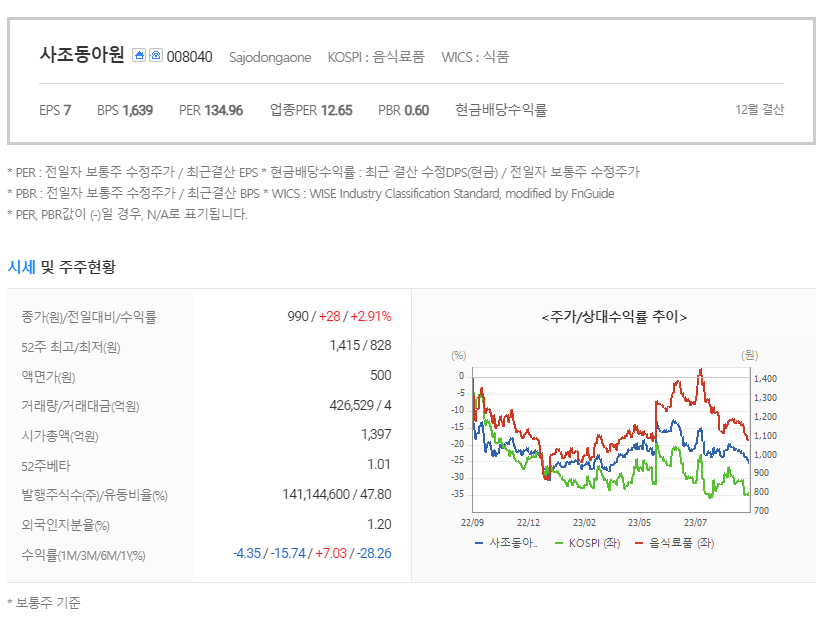Click the EPS 7 value
818x617 pixels.
pyautogui.click(x=55, y=110)
